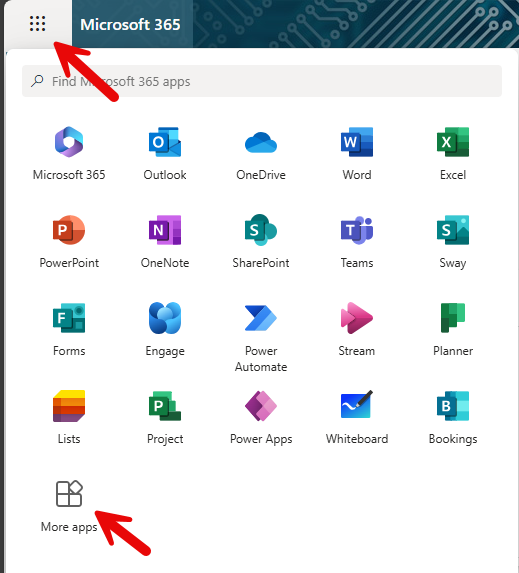
Task: Launch Outlook
Action: [165, 142]
